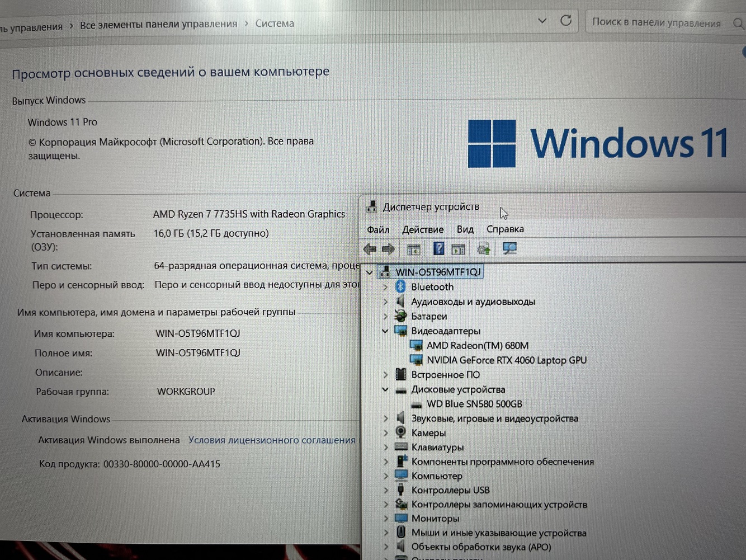This screenshot has width=746, height=560.
Task: Click the product code 00330-80000-00000-AA415
Action: (x=162, y=464)
